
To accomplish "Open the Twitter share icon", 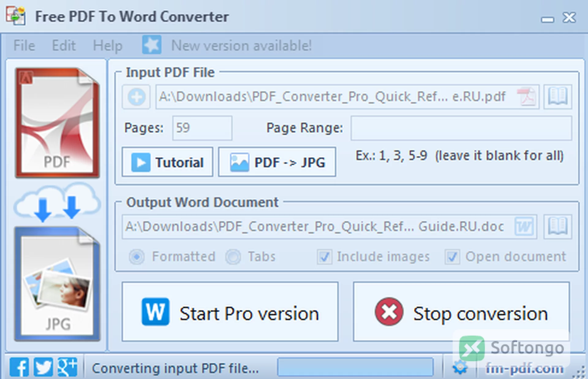I will coord(43,367).
